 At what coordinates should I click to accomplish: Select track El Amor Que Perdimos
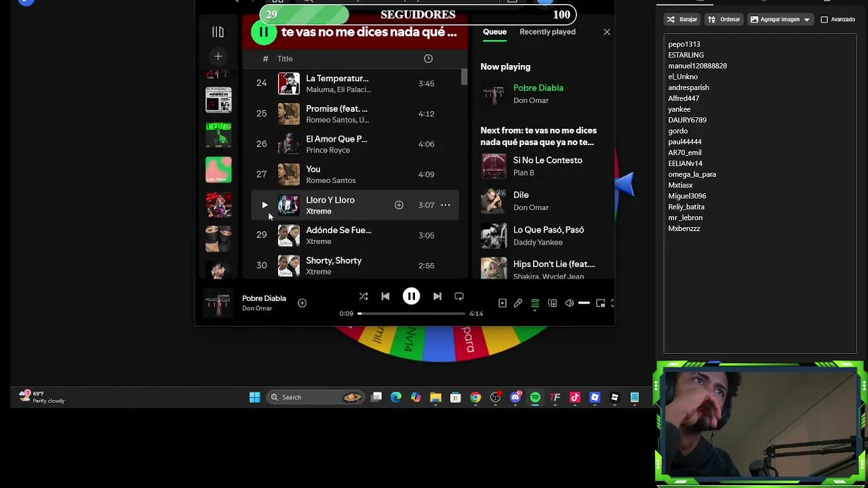click(355, 144)
